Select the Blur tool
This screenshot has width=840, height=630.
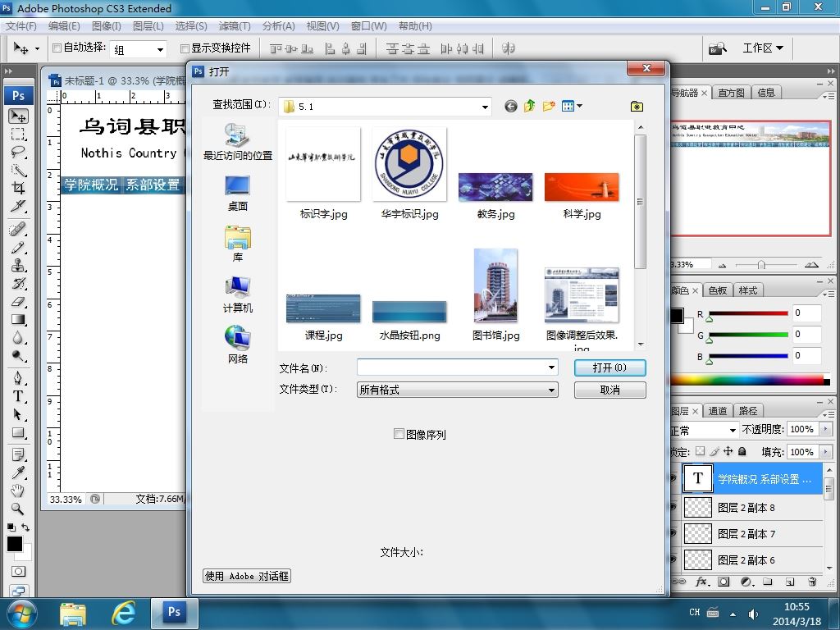[18, 338]
